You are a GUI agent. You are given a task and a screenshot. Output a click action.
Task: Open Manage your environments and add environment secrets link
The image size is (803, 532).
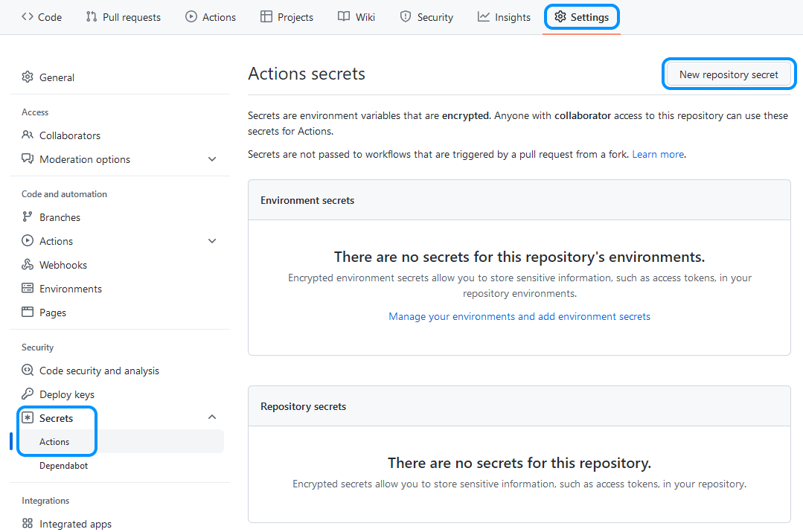coord(519,316)
